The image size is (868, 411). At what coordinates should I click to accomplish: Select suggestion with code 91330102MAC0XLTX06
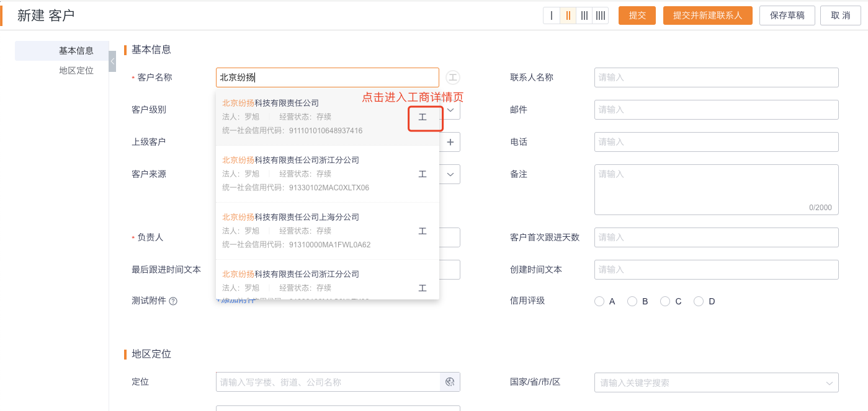328,174
